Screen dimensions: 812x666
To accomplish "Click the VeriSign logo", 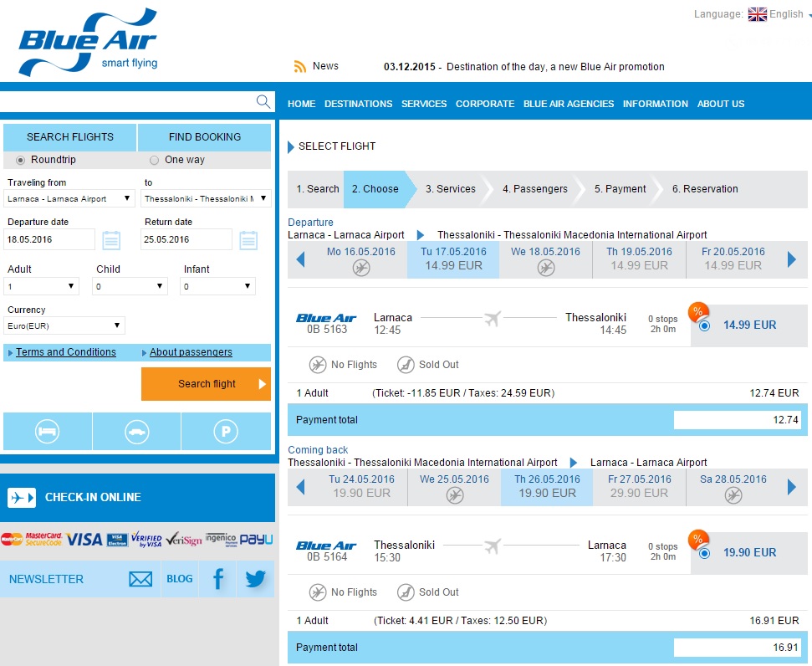I will (x=184, y=540).
